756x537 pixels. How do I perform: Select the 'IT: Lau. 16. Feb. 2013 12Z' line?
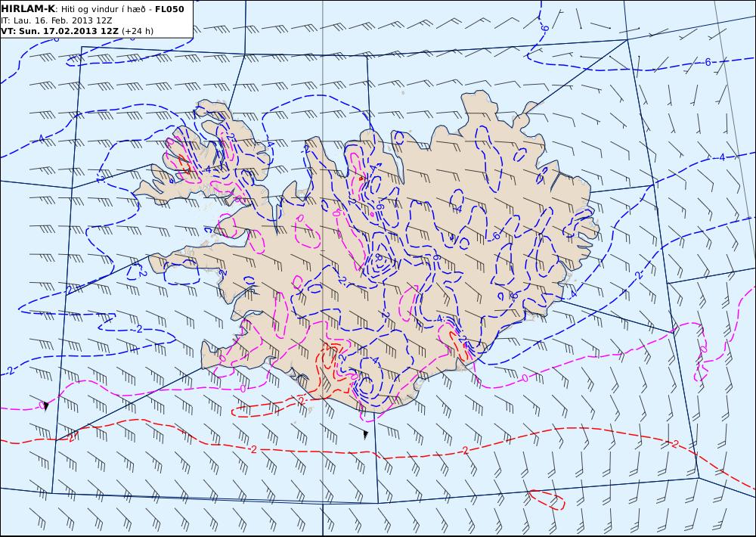point(57,20)
